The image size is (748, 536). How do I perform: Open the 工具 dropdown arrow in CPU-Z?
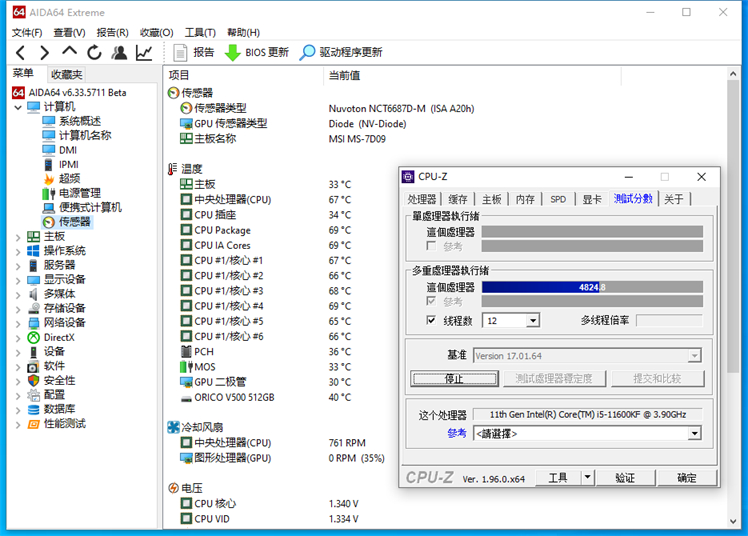(588, 477)
